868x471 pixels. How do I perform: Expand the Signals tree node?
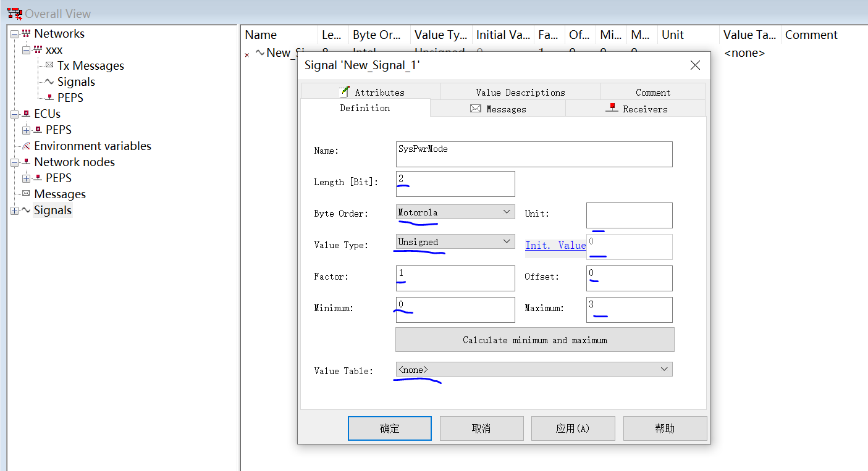pyautogui.click(x=15, y=210)
